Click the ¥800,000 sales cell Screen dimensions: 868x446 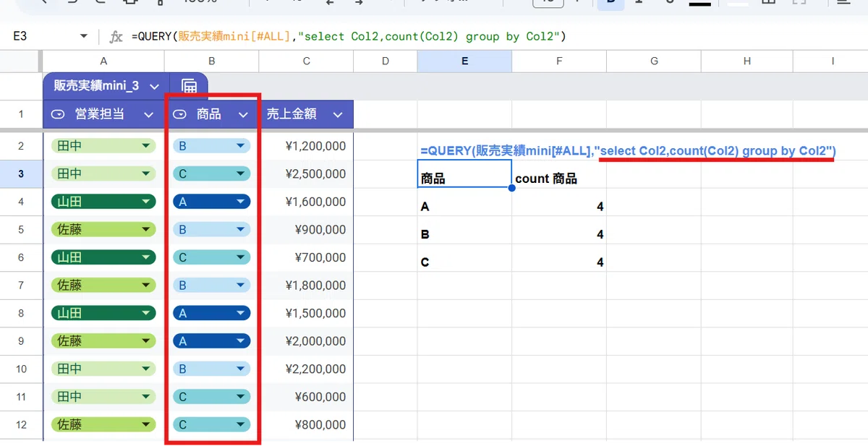(x=307, y=424)
